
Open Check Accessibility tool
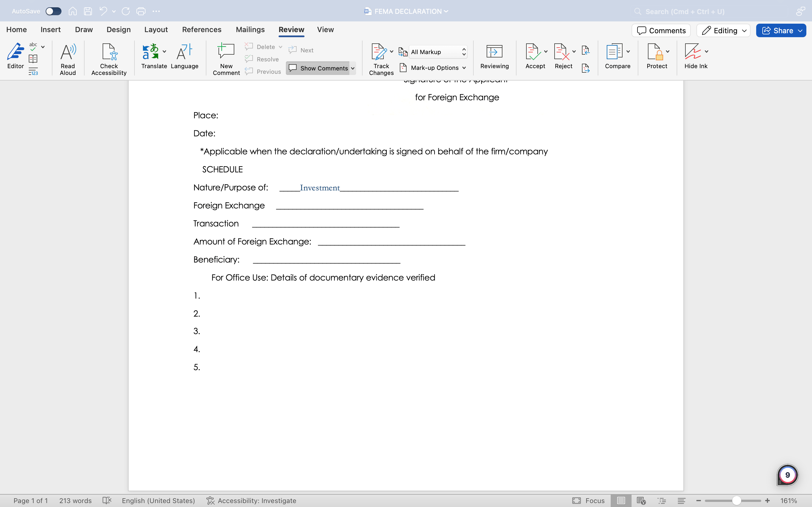coord(109,59)
